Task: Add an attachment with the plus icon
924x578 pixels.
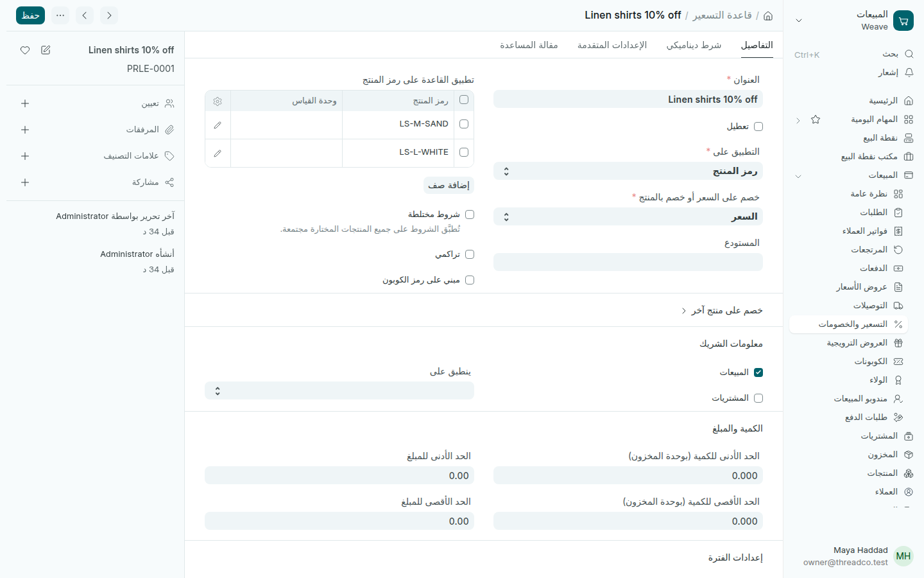Action: pyautogui.click(x=25, y=130)
